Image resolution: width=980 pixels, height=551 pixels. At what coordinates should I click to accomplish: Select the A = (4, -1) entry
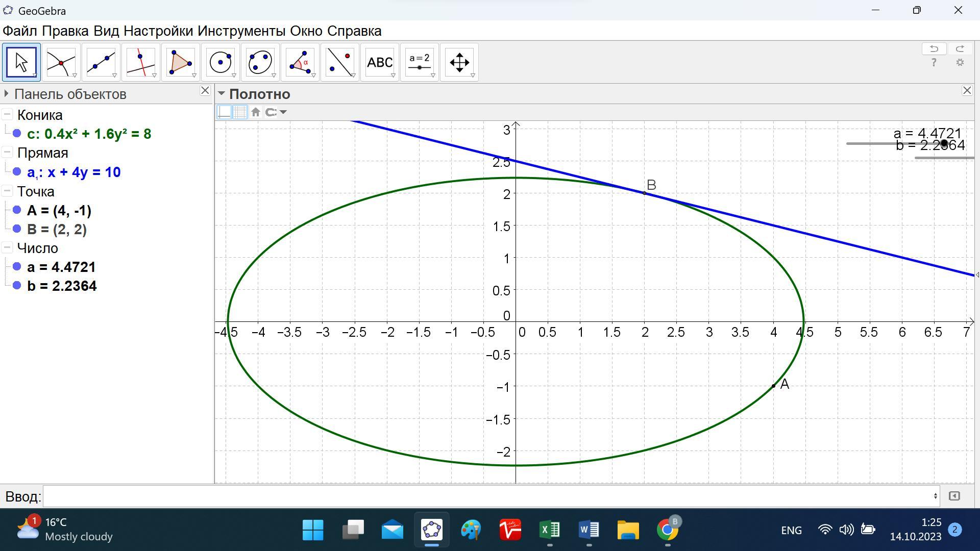[59, 210]
